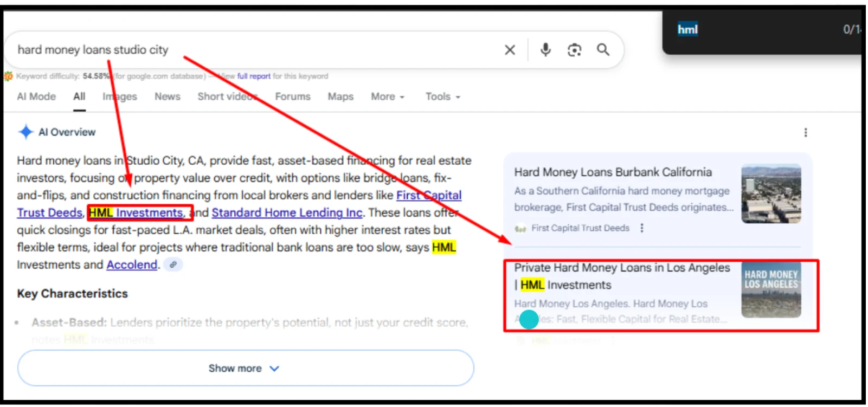Submit search with magnifying glass icon

pyautogui.click(x=603, y=50)
